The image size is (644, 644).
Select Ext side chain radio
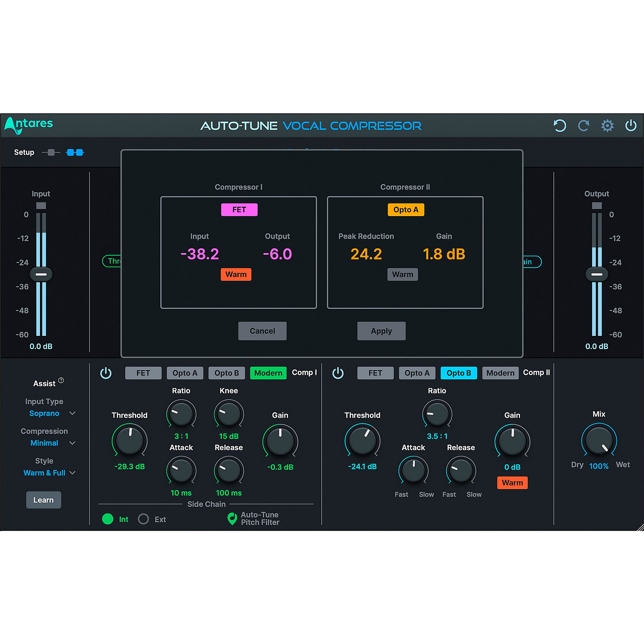pos(143,519)
